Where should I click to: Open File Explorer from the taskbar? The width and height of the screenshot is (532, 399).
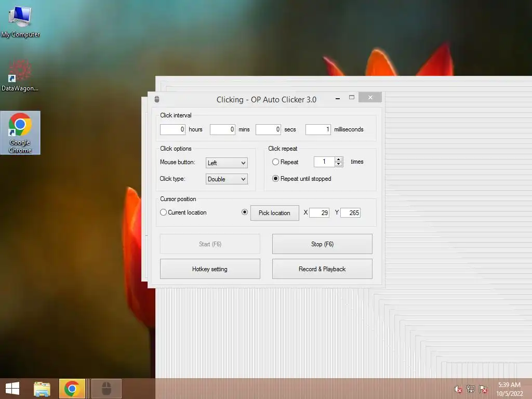click(x=42, y=389)
